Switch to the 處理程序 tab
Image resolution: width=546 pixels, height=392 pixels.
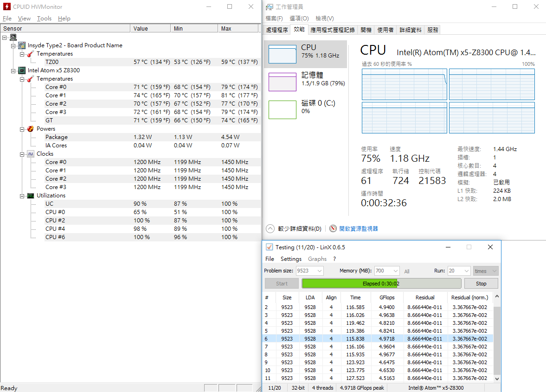click(x=277, y=30)
